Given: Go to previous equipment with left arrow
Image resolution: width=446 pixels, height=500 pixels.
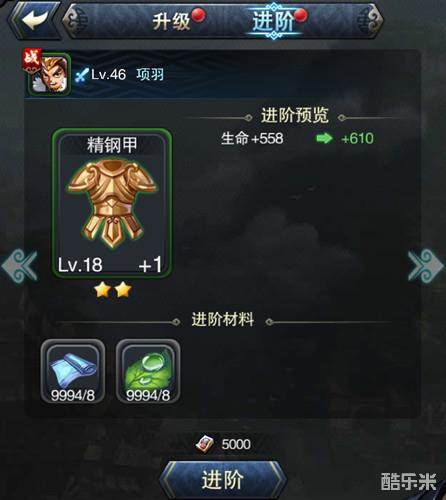Looking at the screenshot, I should (20, 266).
